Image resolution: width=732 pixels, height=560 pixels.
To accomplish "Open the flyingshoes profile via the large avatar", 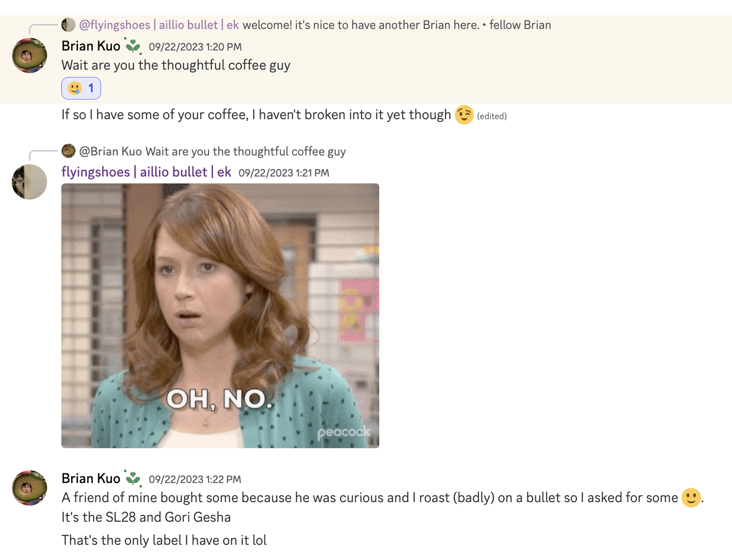I will point(29,182).
